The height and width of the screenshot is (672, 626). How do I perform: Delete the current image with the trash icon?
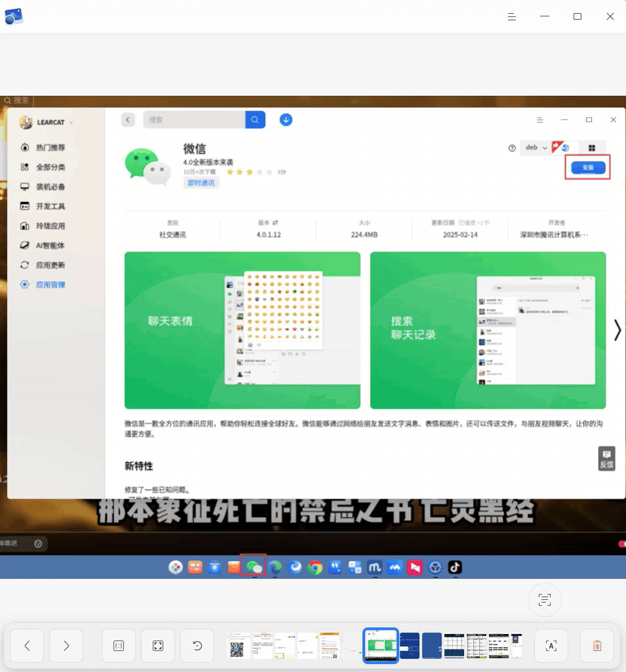[x=597, y=646]
